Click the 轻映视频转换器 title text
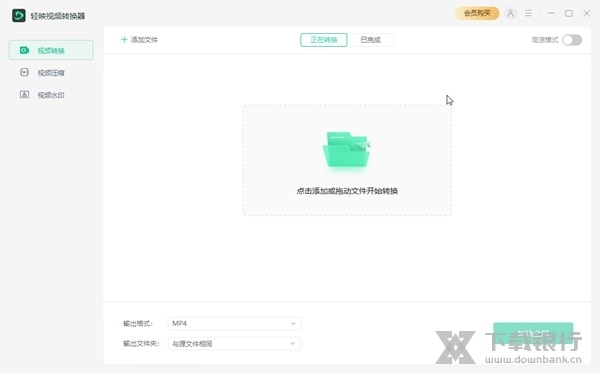The image size is (600, 373). [58, 16]
